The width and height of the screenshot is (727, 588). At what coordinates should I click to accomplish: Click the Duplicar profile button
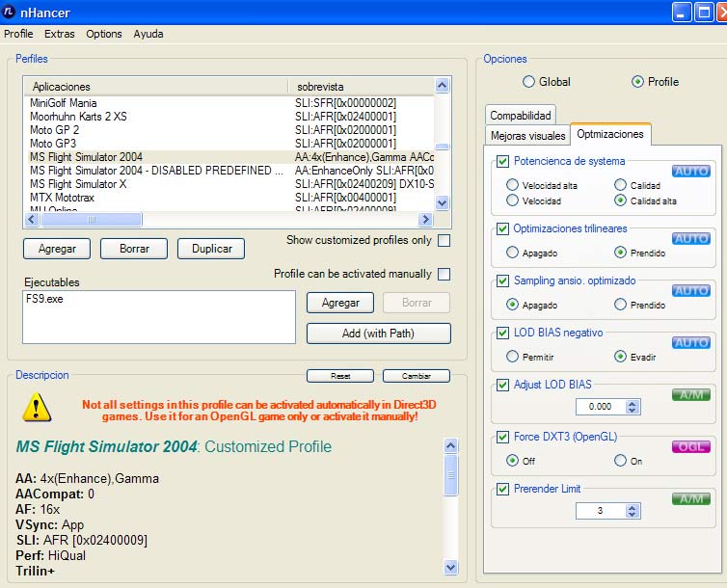(x=210, y=249)
